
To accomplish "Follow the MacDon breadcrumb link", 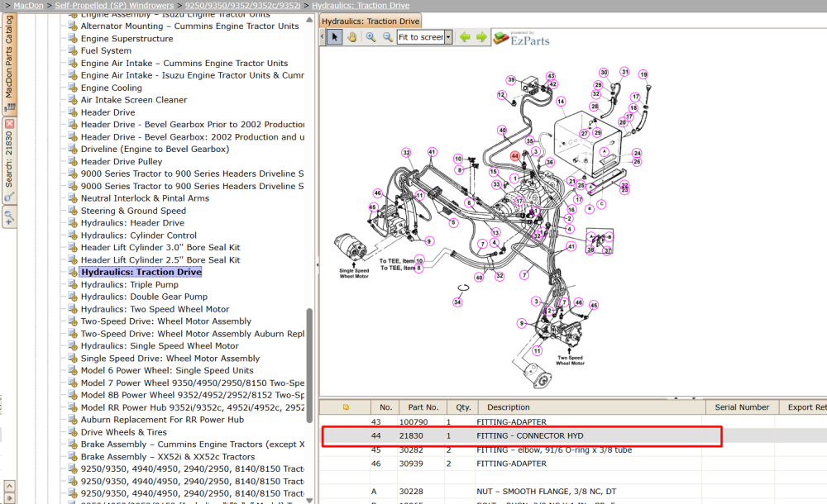I will tap(28, 5).
